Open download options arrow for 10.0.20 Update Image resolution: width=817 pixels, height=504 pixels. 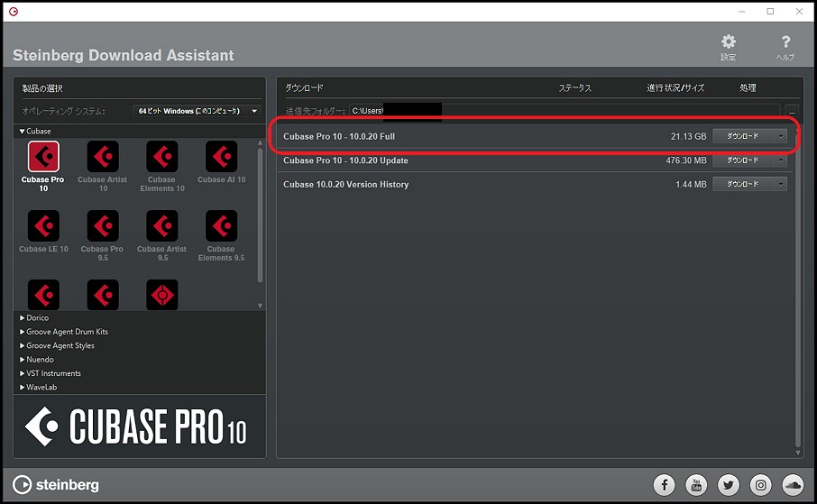point(781,160)
